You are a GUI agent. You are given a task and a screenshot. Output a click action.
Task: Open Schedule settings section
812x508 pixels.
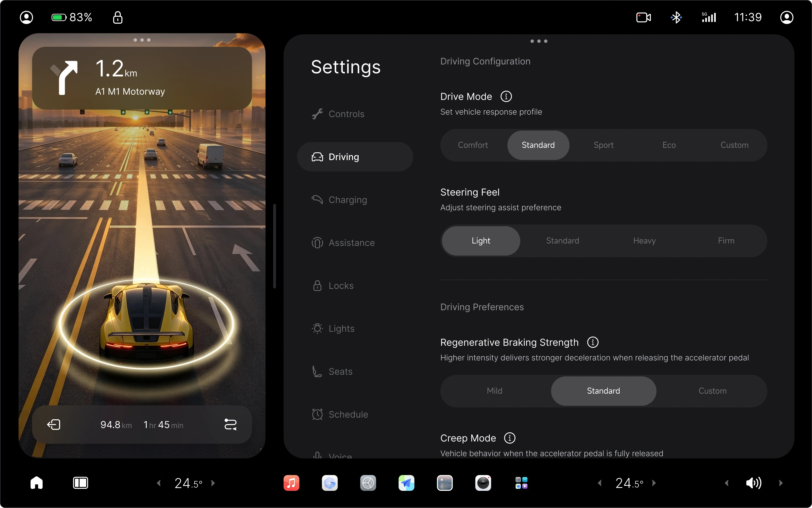[x=355, y=415]
